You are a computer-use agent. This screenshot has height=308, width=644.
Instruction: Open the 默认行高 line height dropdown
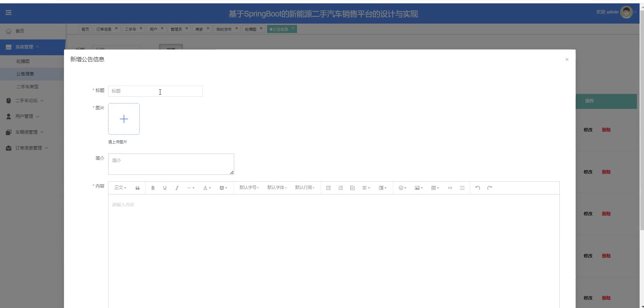[305, 188]
